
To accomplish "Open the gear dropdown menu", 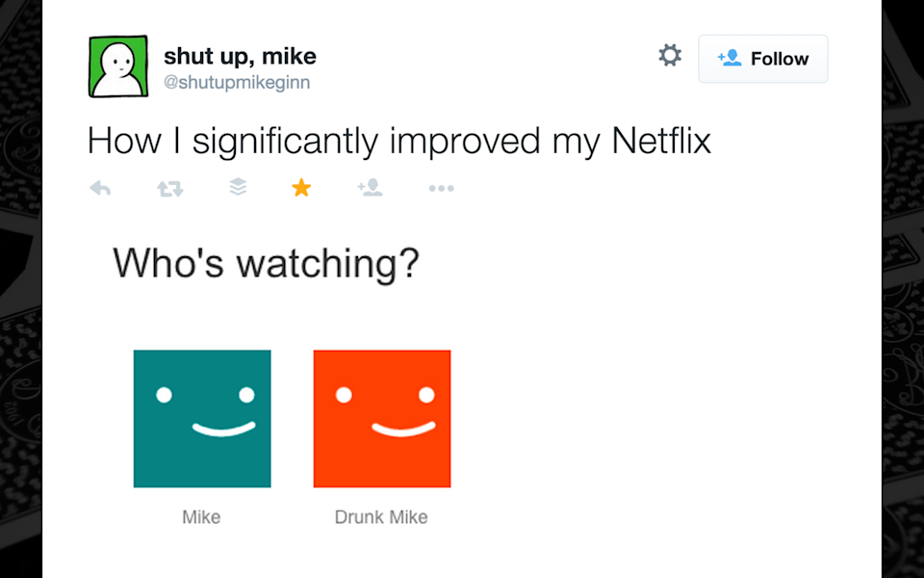I will 669,55.
